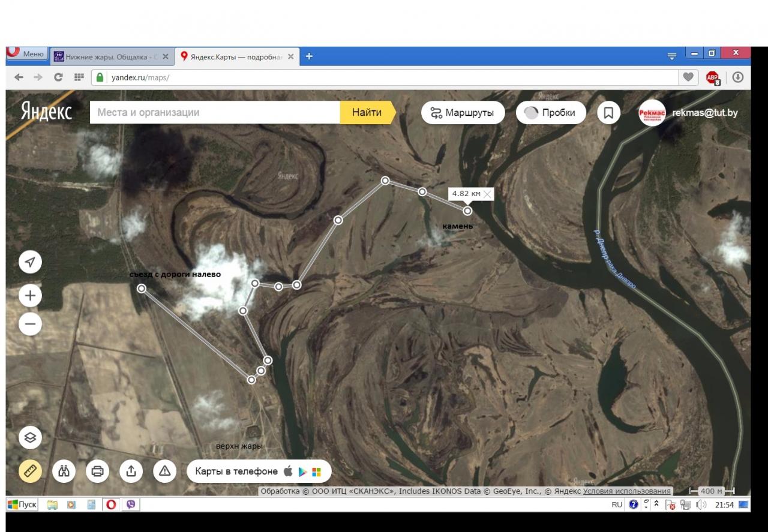Open the rekmas@tut.by account menu
This screenshot has width=768, height=532.
(x=704, y=113)
